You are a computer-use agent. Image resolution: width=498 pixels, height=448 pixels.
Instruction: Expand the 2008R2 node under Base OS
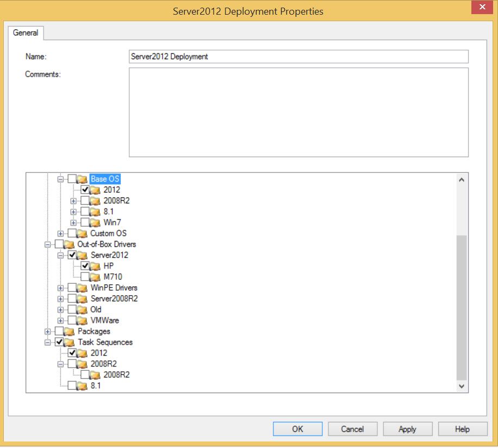(x=73, y=201)
